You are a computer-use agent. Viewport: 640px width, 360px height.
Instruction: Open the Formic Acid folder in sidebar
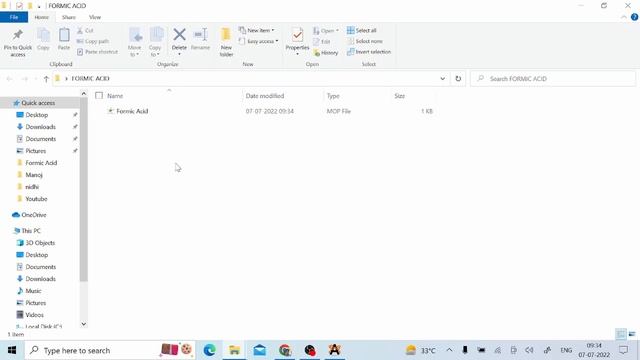41,163
